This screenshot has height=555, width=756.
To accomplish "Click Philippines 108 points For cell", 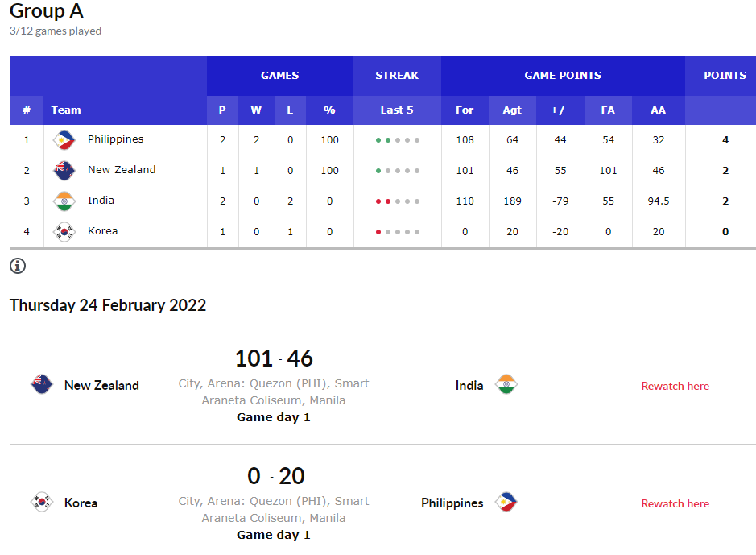I will pyautogui.click(x=465, y=140).
